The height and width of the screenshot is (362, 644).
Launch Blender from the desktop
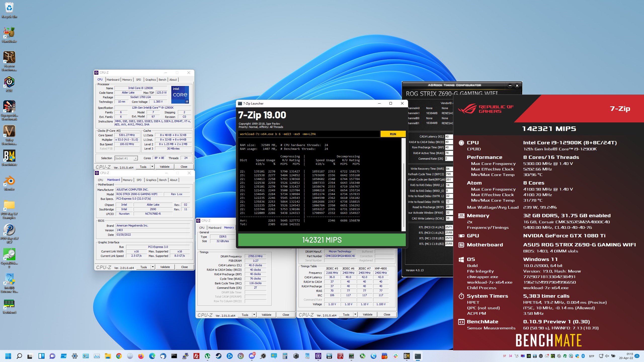9,183
